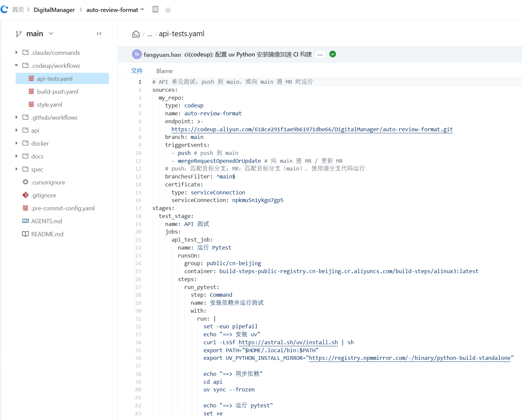Click the README.md book icon
The width and height of the screenshot is (522, 420).
[25, 234]
